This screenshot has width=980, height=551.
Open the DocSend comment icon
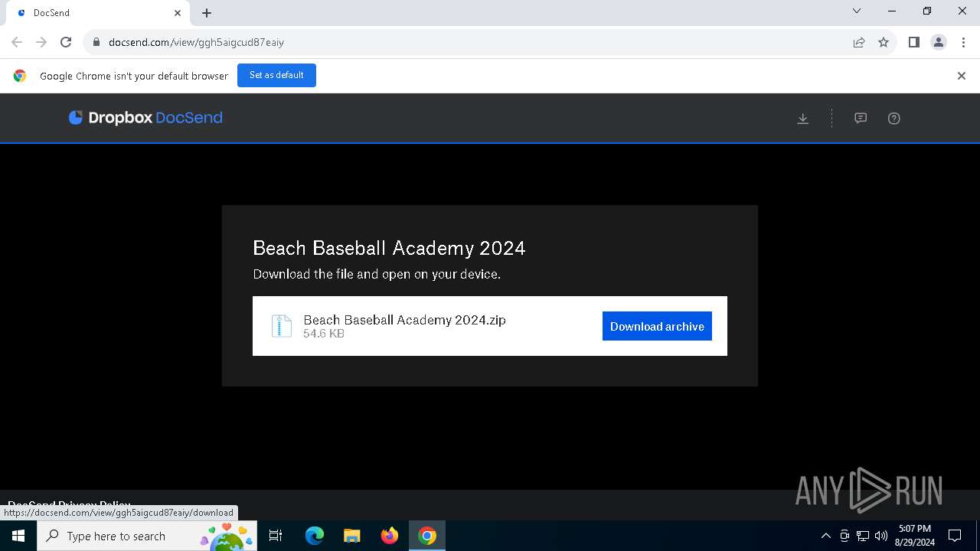[x=861, y=119]
